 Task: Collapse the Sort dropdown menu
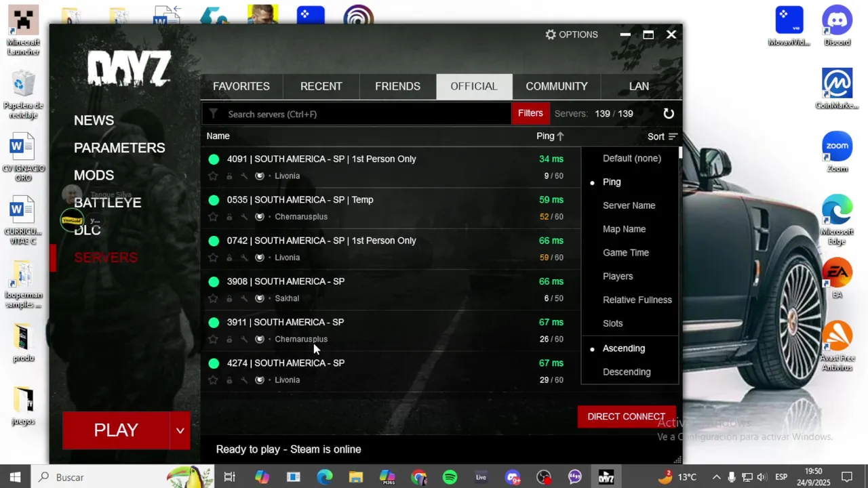click(x=662, y=136)
